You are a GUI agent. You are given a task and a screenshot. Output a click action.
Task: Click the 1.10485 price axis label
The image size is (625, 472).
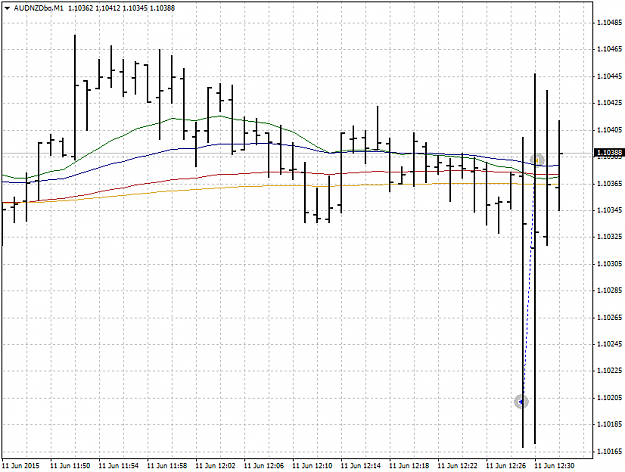(610, 23)
